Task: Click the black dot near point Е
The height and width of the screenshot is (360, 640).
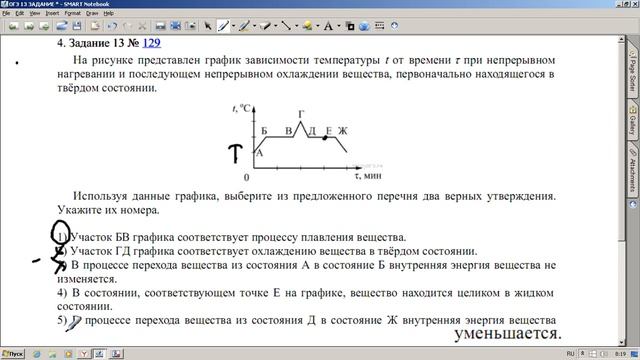Action: tap(325, 138)
